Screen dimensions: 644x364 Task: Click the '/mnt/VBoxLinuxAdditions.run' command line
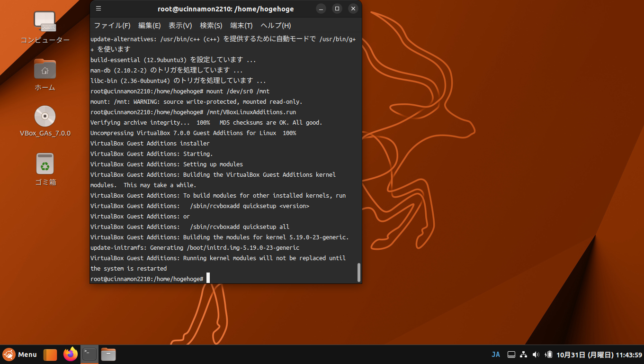click(x=193, y=112)
